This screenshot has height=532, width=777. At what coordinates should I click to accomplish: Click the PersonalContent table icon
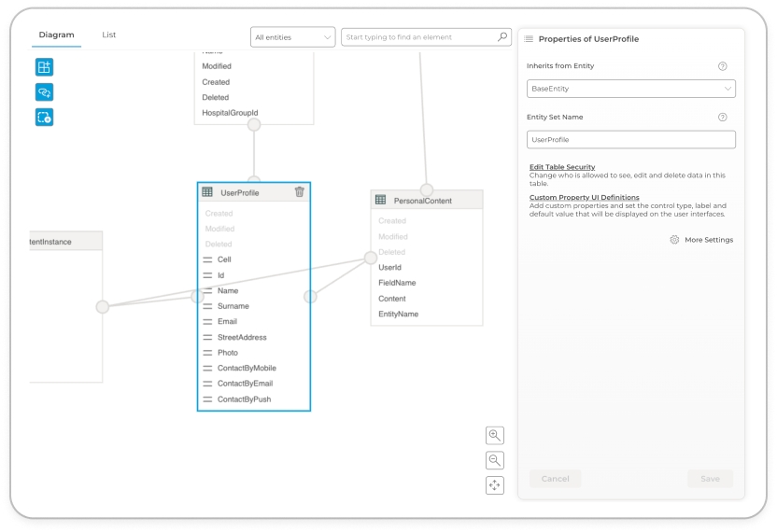click(x=381, y=200)
